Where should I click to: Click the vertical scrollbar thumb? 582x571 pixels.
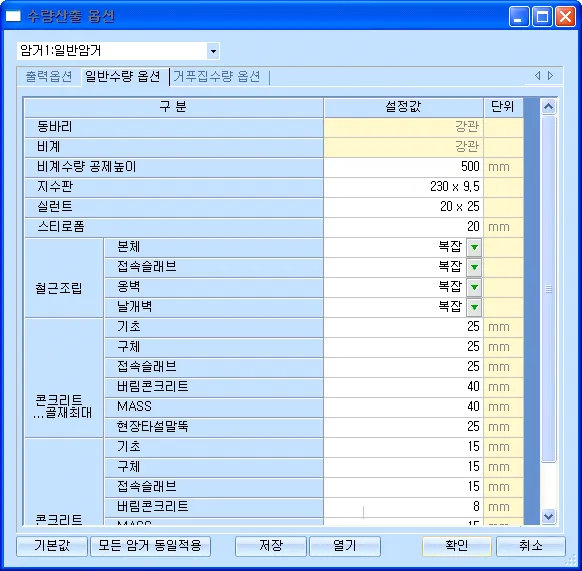pos(548,289)
